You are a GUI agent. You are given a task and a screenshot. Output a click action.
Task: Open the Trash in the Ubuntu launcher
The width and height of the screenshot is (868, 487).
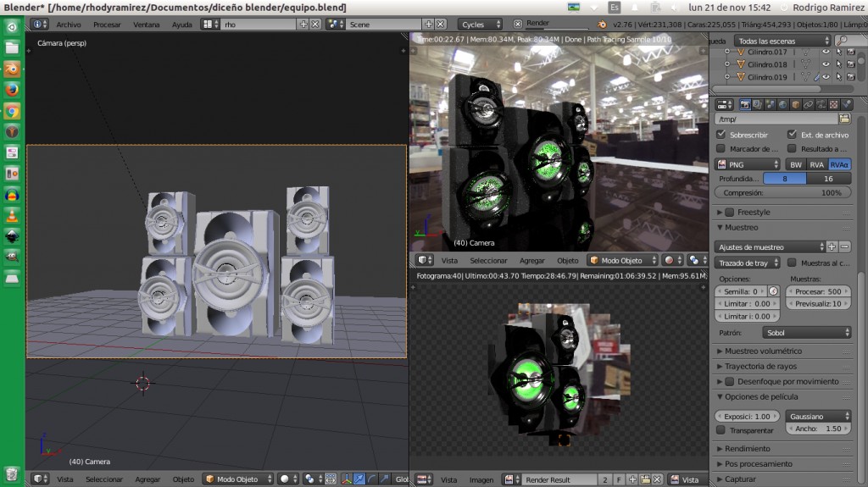click(x=12, y=473)
